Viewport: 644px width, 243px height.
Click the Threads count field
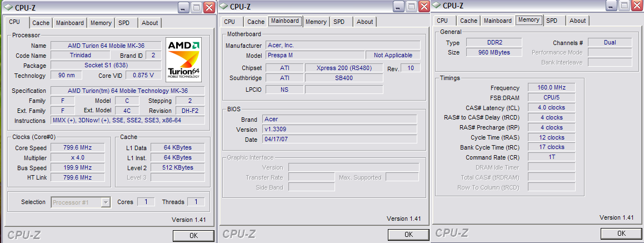point(196,202)
